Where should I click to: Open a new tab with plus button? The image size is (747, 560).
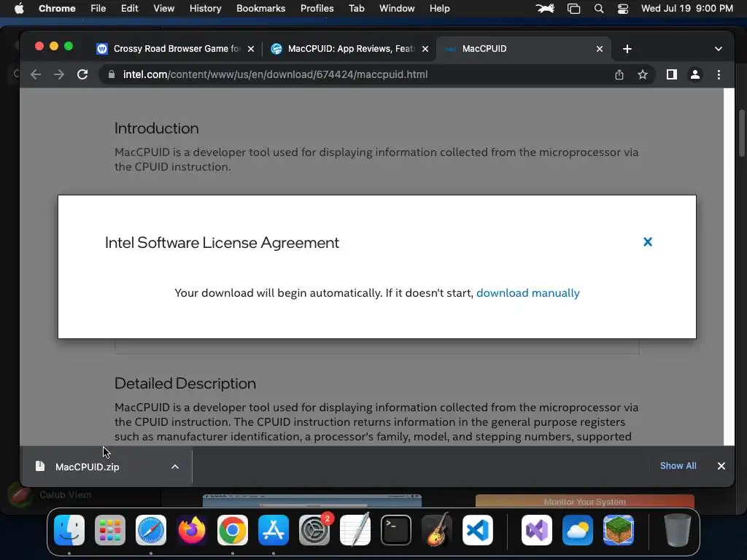(x=627, y=49)
